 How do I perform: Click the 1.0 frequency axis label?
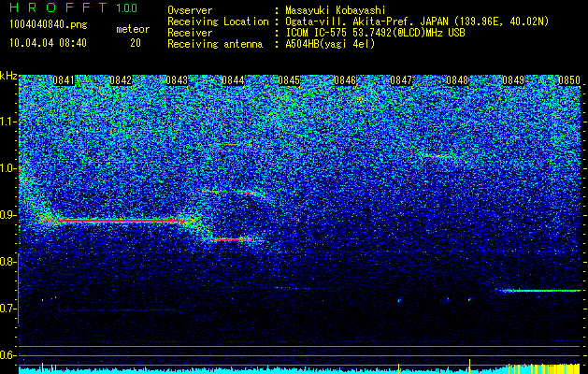7,168
